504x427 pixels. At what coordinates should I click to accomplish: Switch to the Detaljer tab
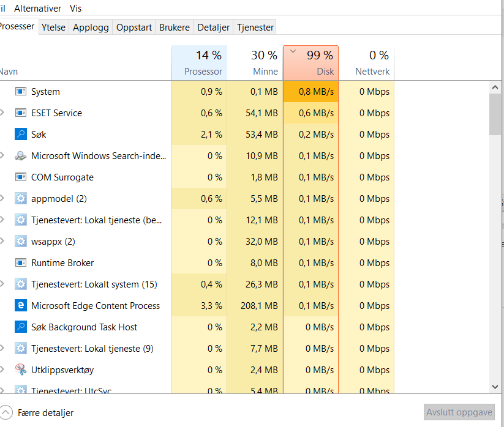click(x=214, y=28)
